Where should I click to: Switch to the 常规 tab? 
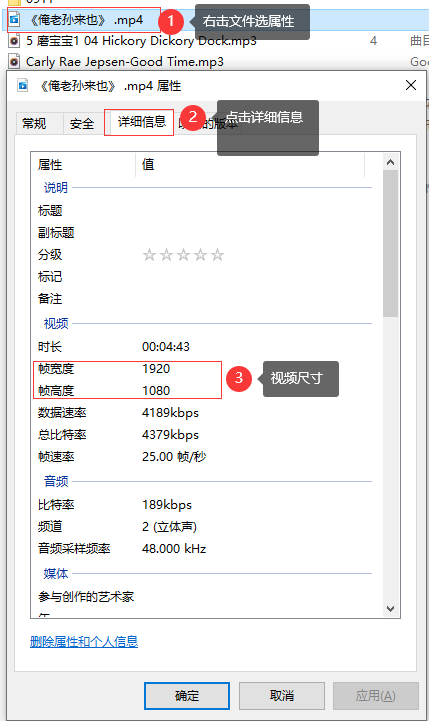pos(34,123)
